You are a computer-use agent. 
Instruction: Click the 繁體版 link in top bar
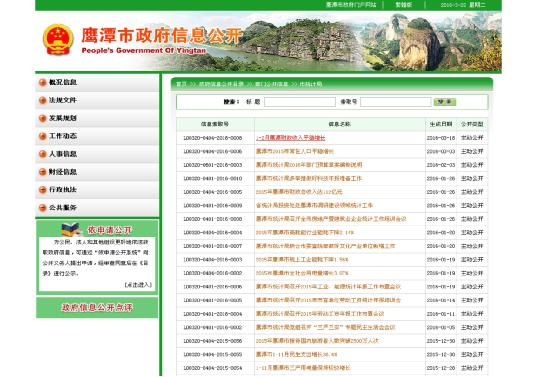(404, 5)
